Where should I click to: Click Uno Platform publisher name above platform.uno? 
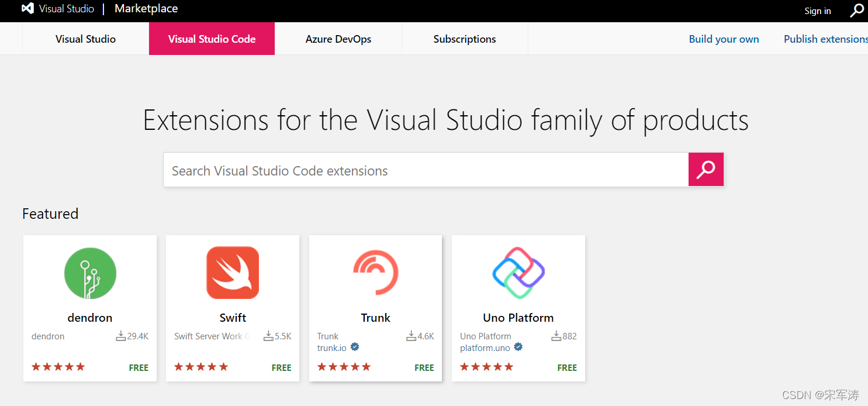click(x=486, y=336)
